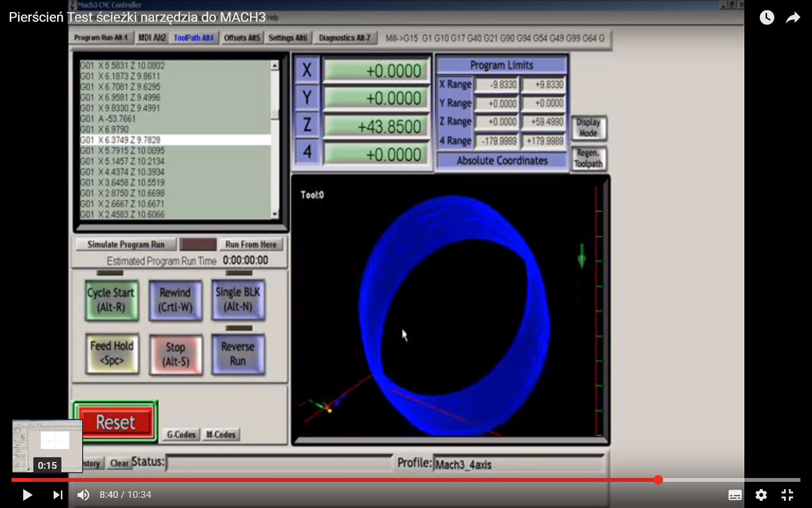
Task: Toggle Single BLK (Alt-N) mode
Action: 238,299
